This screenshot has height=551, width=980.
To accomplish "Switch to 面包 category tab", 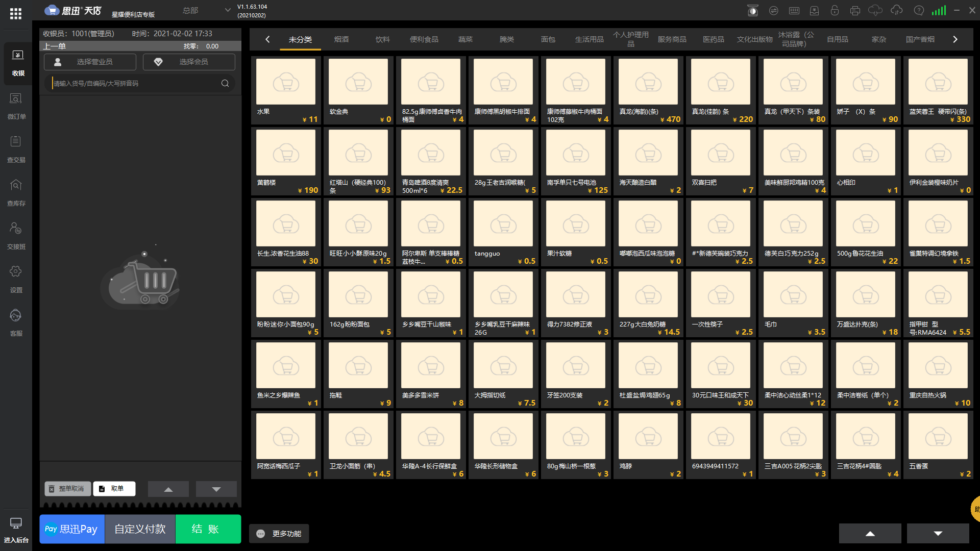I will coord(548,39).
